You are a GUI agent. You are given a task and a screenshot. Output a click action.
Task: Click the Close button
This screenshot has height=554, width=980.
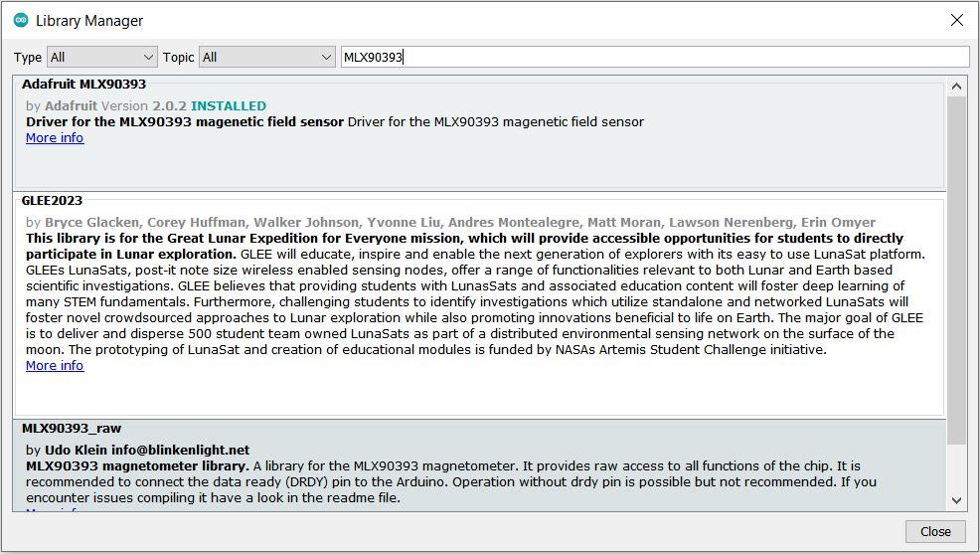[x=935, y=531]
